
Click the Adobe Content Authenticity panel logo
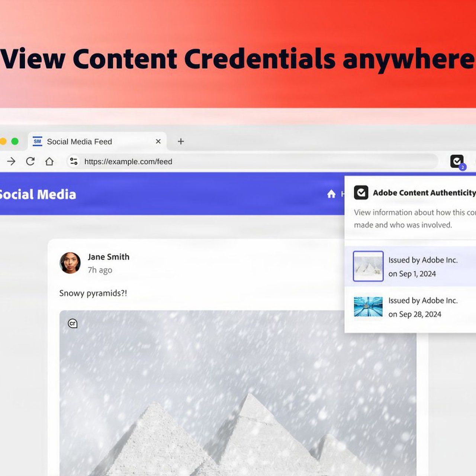pos(361,193)
